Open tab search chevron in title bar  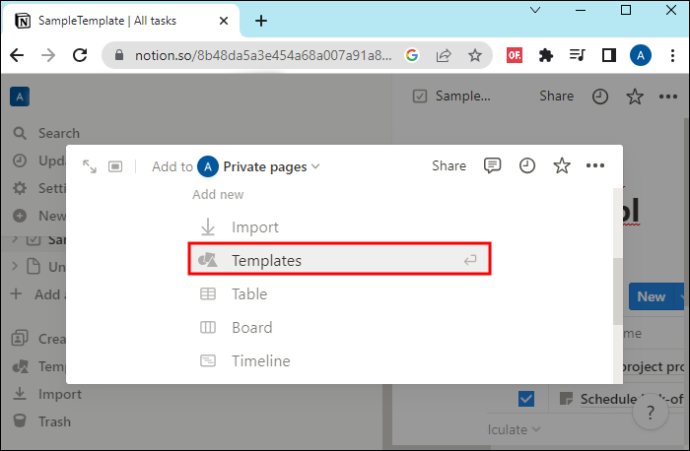pyautogui.click(x=535, y=10)
